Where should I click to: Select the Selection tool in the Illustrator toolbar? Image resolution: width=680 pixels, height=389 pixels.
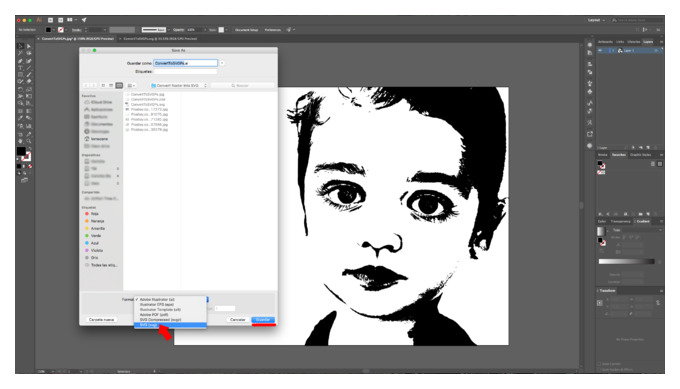(20, 46)
